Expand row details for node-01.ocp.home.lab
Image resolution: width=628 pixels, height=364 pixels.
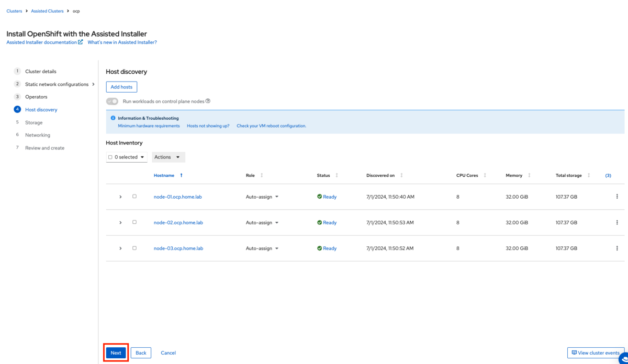point(120,197)
